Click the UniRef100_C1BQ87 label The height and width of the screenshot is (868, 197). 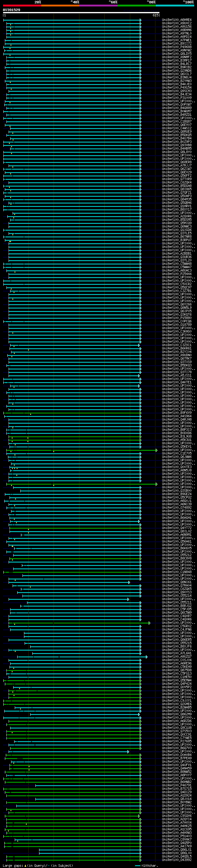176,122
